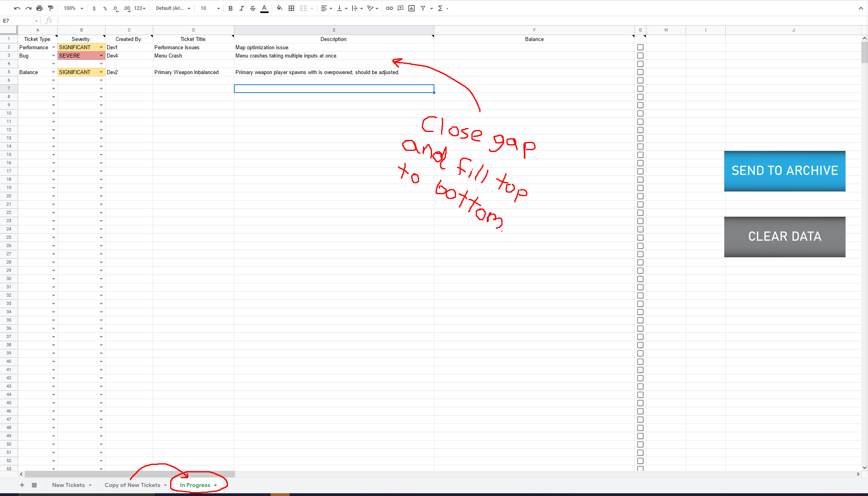Tick the row 5 checkbox
Screen dimensions: 868x496
tap(640, 72)
